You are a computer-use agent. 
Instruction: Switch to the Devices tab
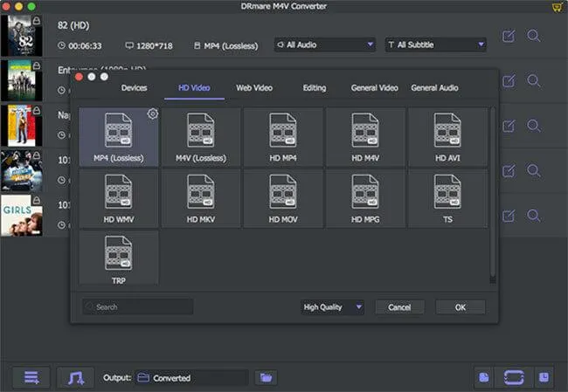point(134,87)
